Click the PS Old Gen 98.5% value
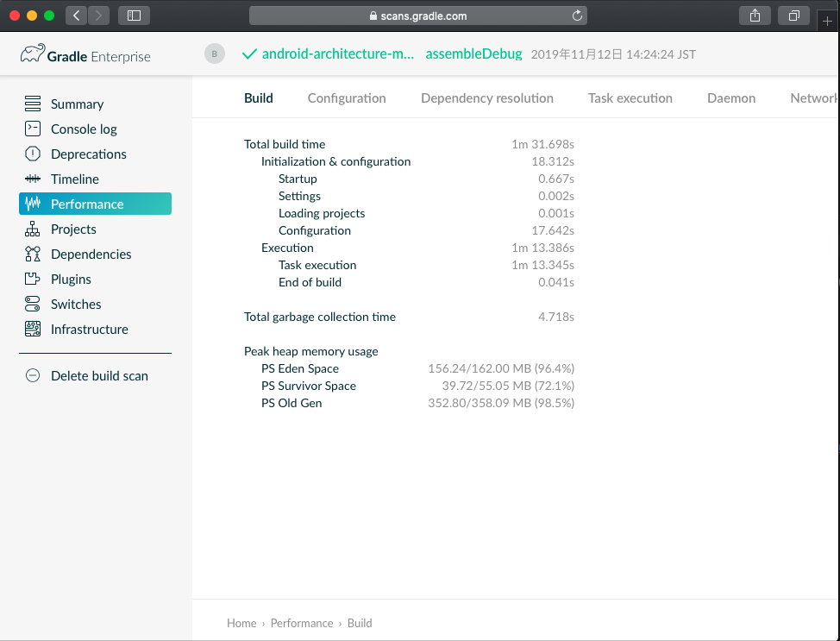 501,403
